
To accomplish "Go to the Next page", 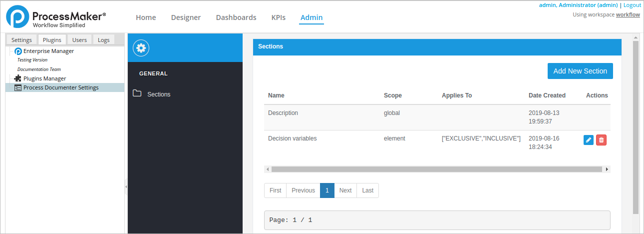I will [x=345, y=190].
